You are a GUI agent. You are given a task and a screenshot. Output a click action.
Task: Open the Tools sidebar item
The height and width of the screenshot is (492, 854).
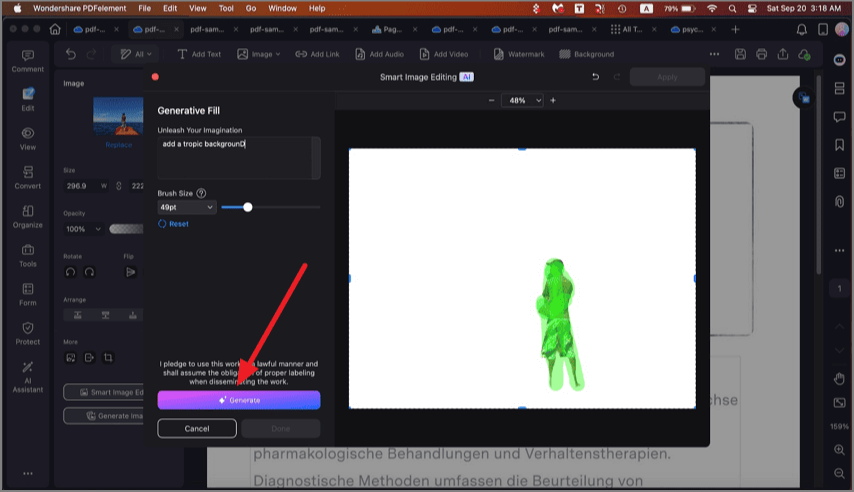(x=28, y=256)
